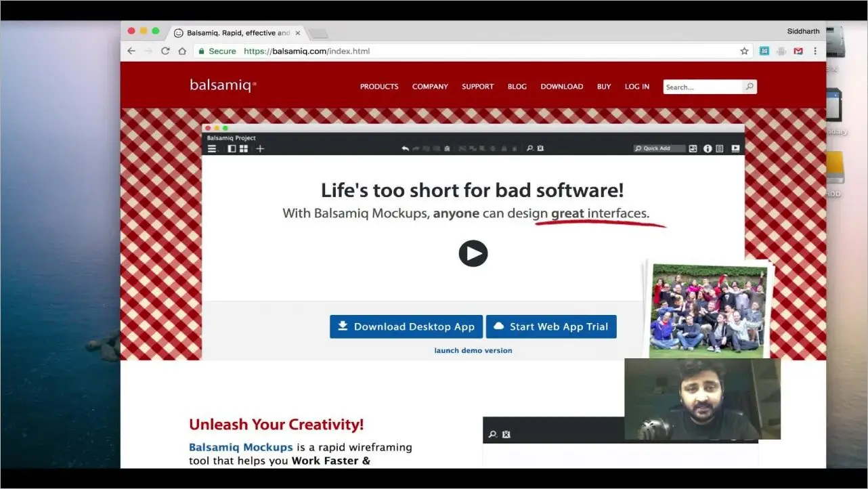Open the DOWNLOAD page
Viewport: 868px width, 489px height.
(562, 87)
